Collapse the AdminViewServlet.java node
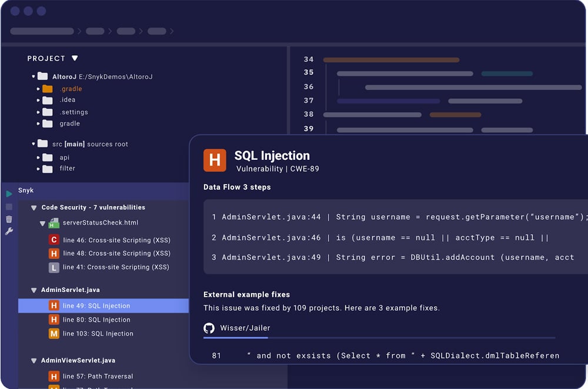Image resolution: width=588 pixels, height=389 pixels. [34, 360]
